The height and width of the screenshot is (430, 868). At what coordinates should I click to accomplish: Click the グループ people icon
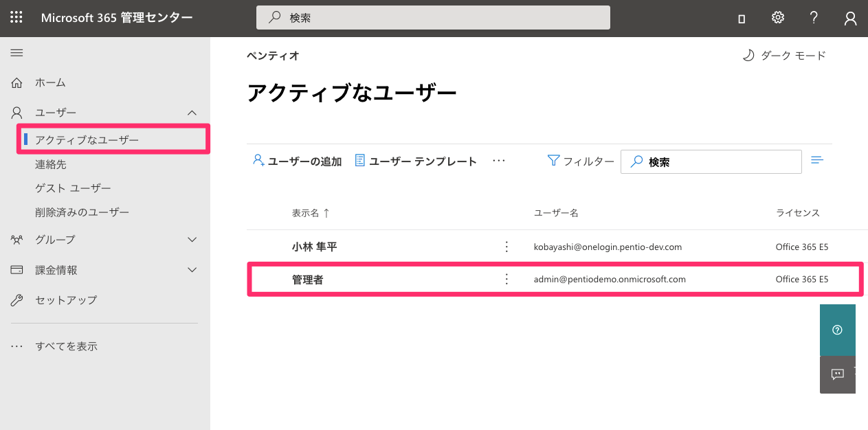[x=17, y=240]
